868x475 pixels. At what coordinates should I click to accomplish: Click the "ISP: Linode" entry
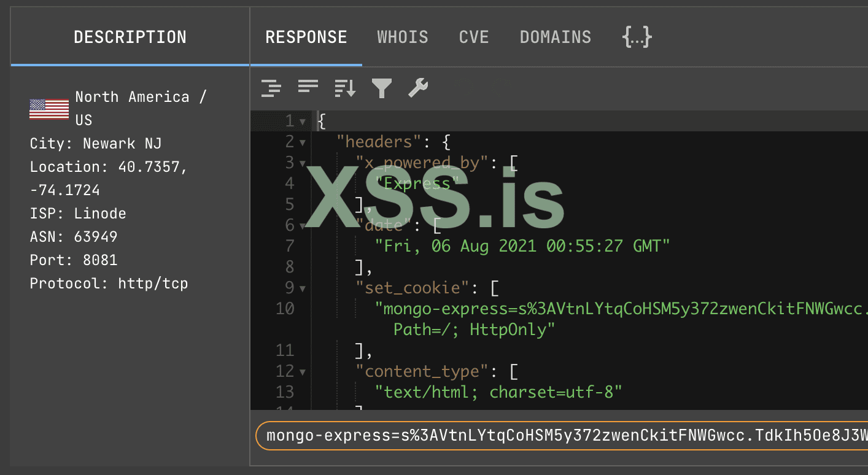tap(78, 214)
